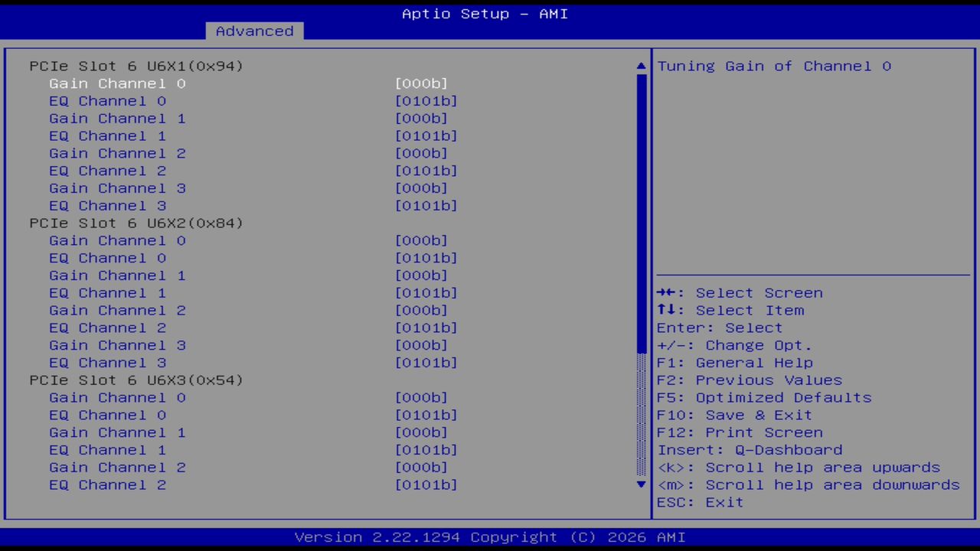
Task: Click the scrollbar up arrow
Action: pos(640,65)
